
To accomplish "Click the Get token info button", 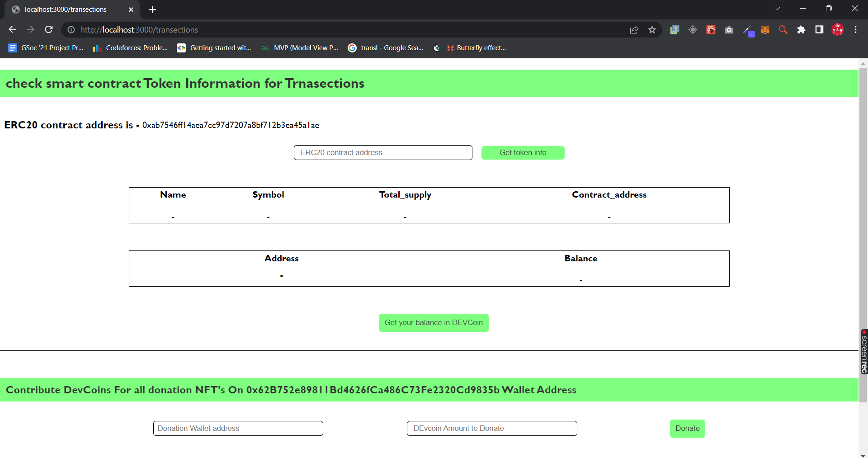I will click(523, 153).
